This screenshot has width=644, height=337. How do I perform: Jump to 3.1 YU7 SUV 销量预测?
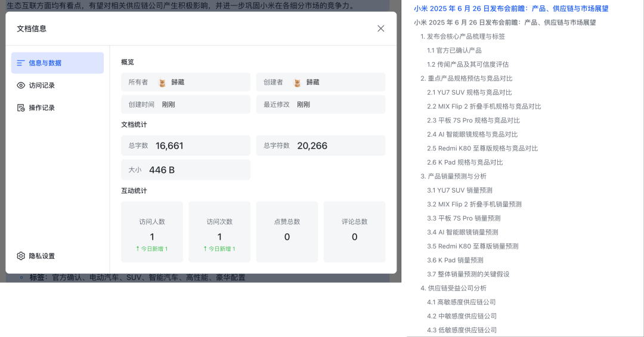pyautogui.click(x=460, y=190)
